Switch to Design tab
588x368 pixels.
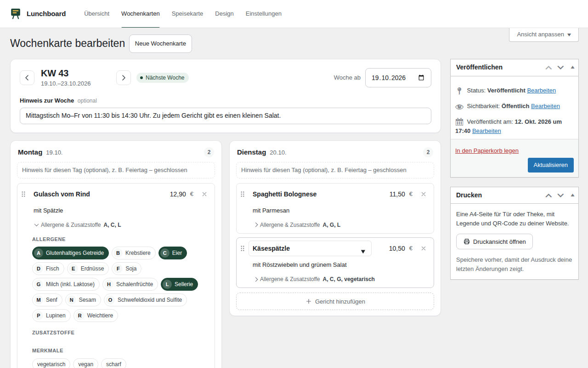click(224, 14)
